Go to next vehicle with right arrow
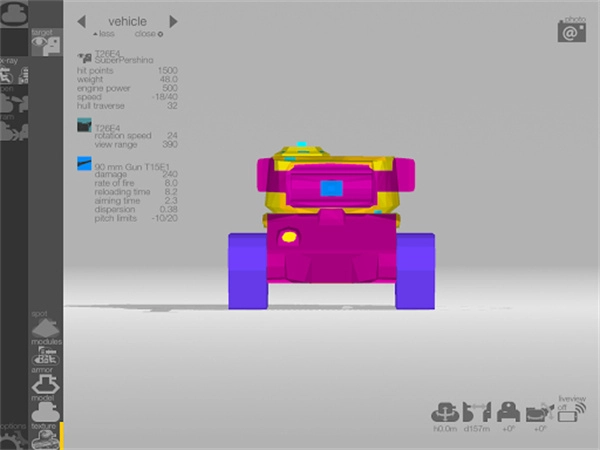The image size is (600, 450). tap(173, 21)
